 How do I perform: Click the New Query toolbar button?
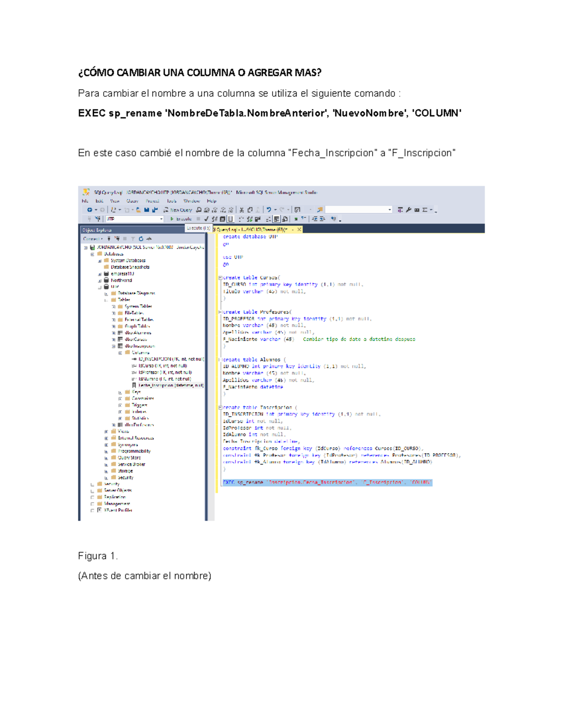[178, 210]
